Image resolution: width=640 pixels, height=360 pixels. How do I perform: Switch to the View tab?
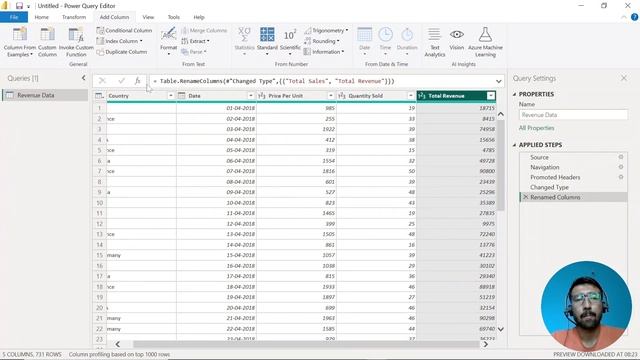pyautogui.click(x=148, y=17)
